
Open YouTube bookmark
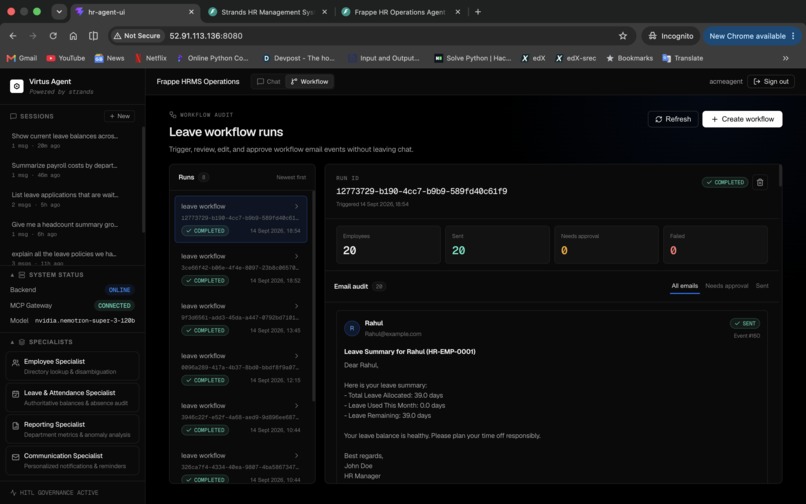coord(66,58)
